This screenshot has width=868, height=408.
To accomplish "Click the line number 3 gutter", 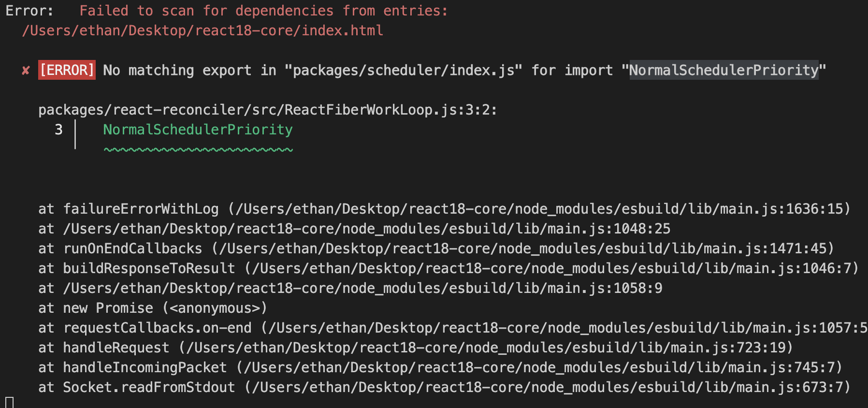I will (x=58, y=130).
